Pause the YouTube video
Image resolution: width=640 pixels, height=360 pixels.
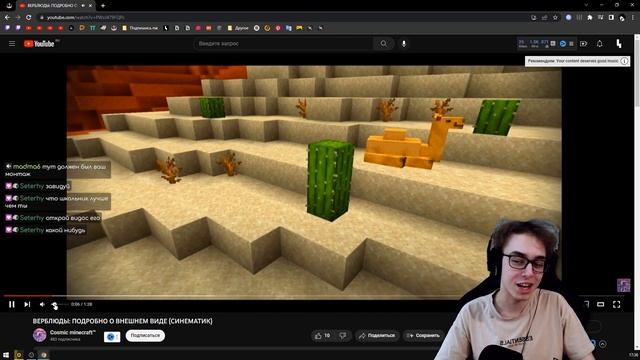(x=11, y=304)
